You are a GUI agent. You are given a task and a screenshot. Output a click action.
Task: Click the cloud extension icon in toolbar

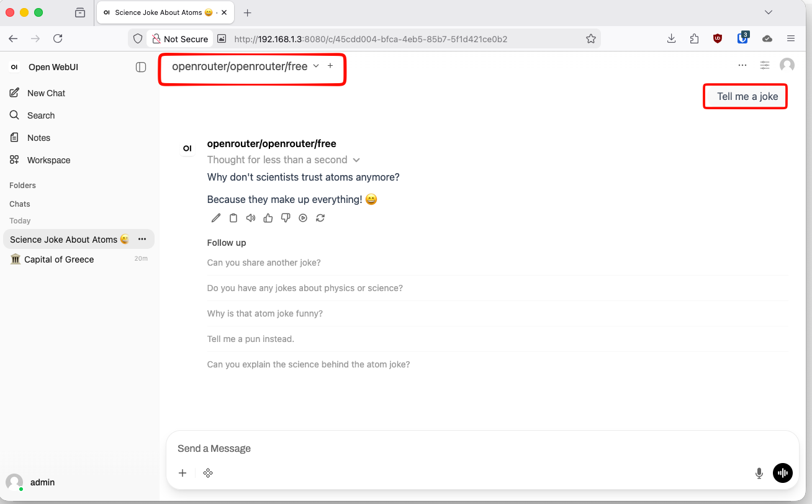pos(767,38)
